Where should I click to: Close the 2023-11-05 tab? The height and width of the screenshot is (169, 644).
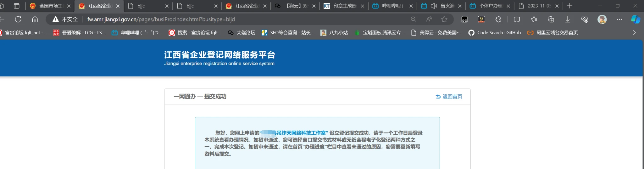(557, 6)
